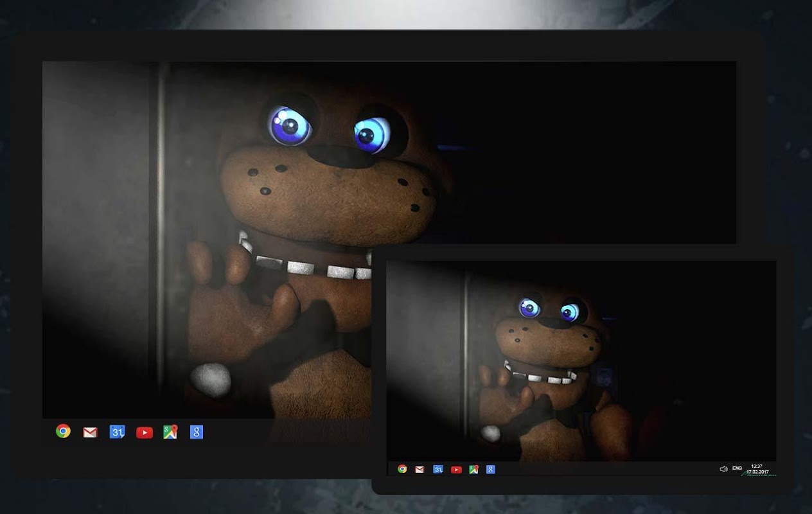Open Google Search on the small screen taskbar
812x514 pixels.
pyautogui.click(x=490, y=469)
